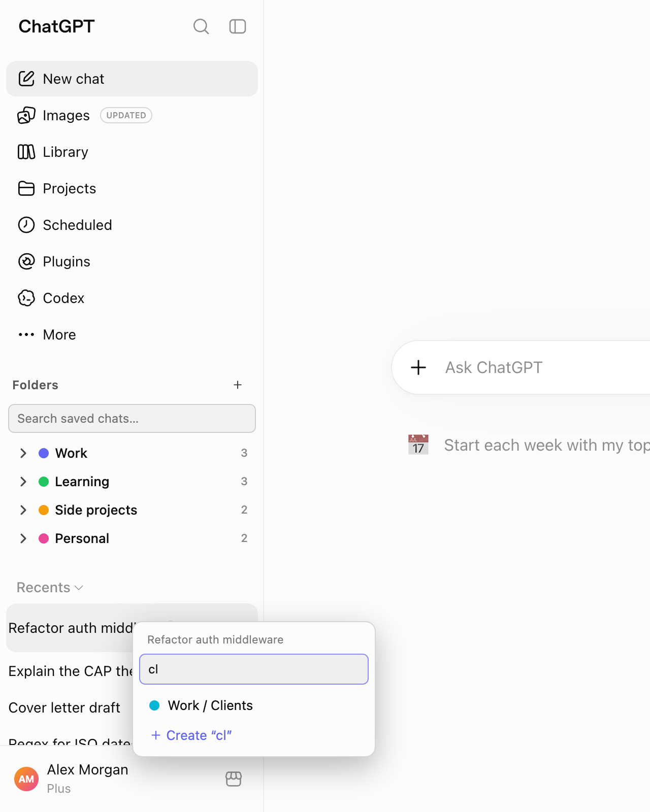Open the Plugins menu item
This screenshot has height=812, width=650.
coord(132,261)
